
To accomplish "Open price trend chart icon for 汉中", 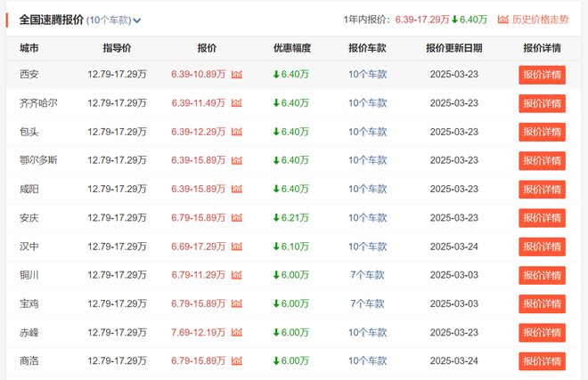I will point(237,247).
